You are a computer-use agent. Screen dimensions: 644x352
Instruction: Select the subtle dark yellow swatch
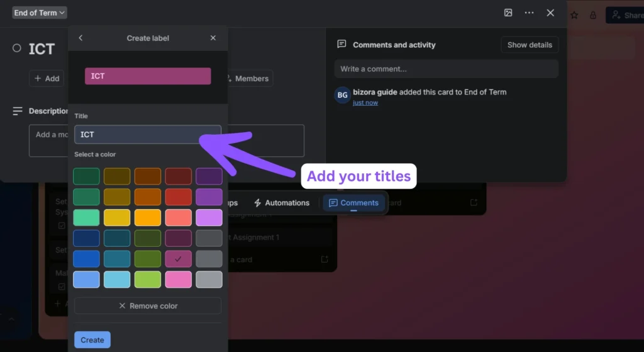click(117, 176)
